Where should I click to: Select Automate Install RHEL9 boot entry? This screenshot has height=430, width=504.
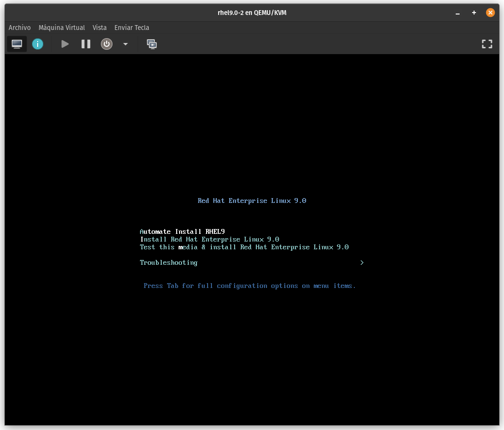(x=182, y=231)
